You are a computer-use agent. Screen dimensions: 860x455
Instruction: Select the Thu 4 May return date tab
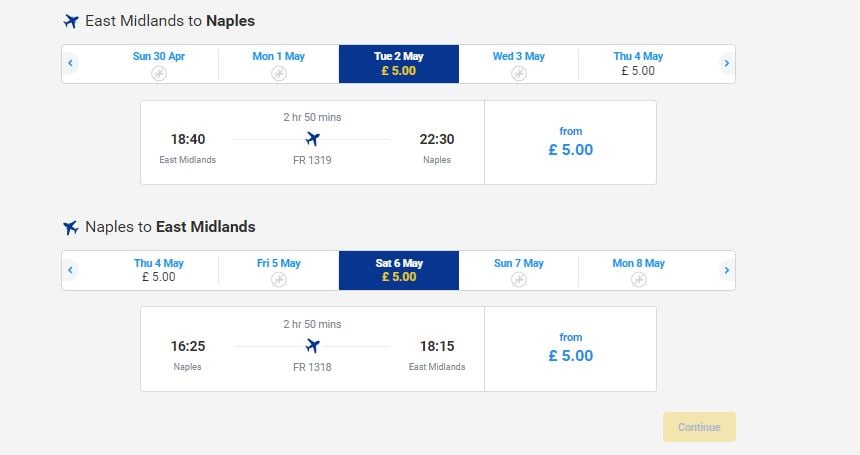159,270
